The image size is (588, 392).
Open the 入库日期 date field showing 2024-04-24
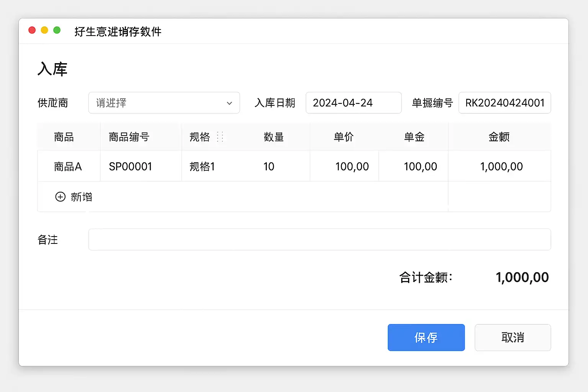(x=353, y=103)
